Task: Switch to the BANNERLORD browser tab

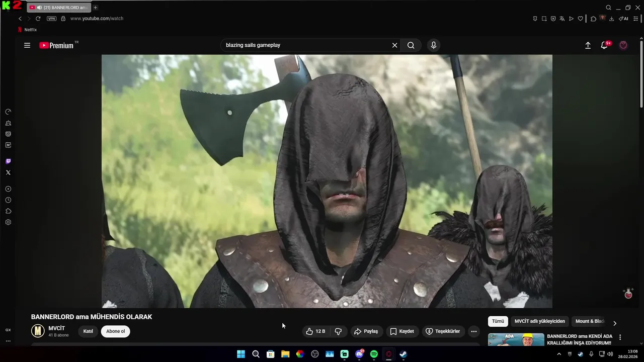Action: [59, 8]
